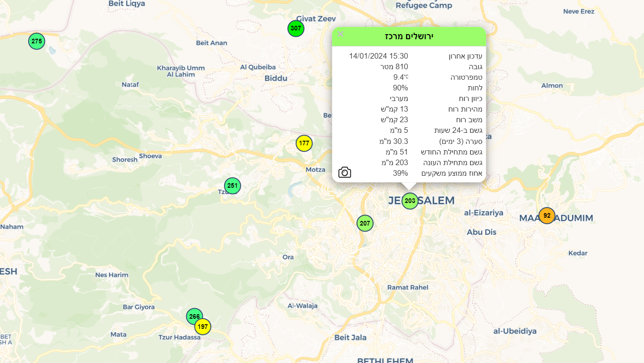Select the orange 92 marker at Maale Adumim
Image resolution: width=644 pixels, height=363 pixels.
click(x=547, y=215)
